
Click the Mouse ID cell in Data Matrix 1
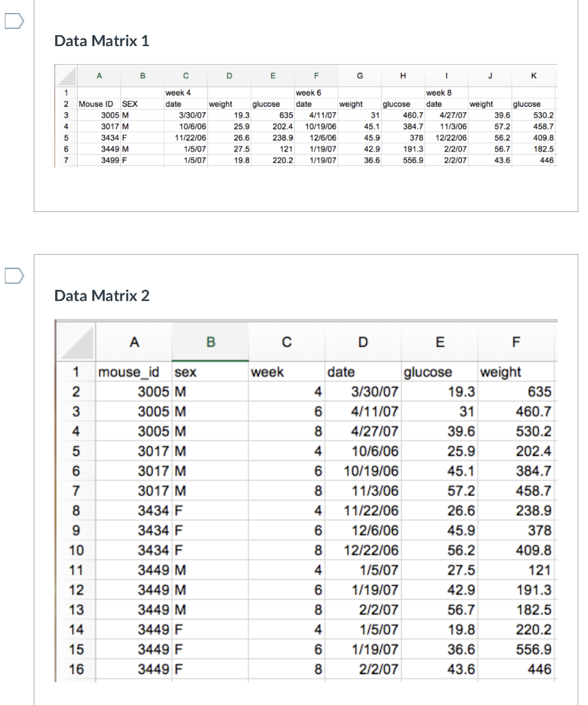[x=99, y=104]
